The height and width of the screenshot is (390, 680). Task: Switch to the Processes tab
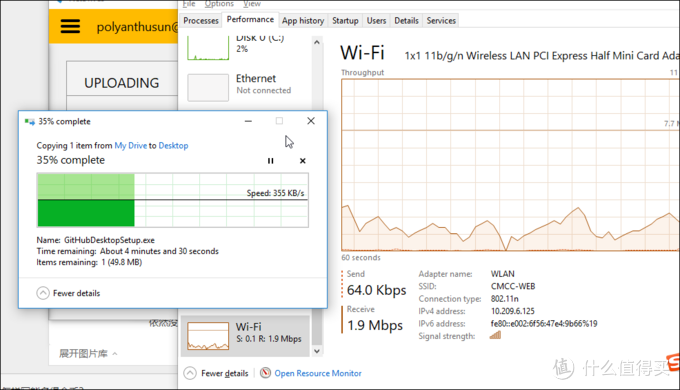(201, 20)
